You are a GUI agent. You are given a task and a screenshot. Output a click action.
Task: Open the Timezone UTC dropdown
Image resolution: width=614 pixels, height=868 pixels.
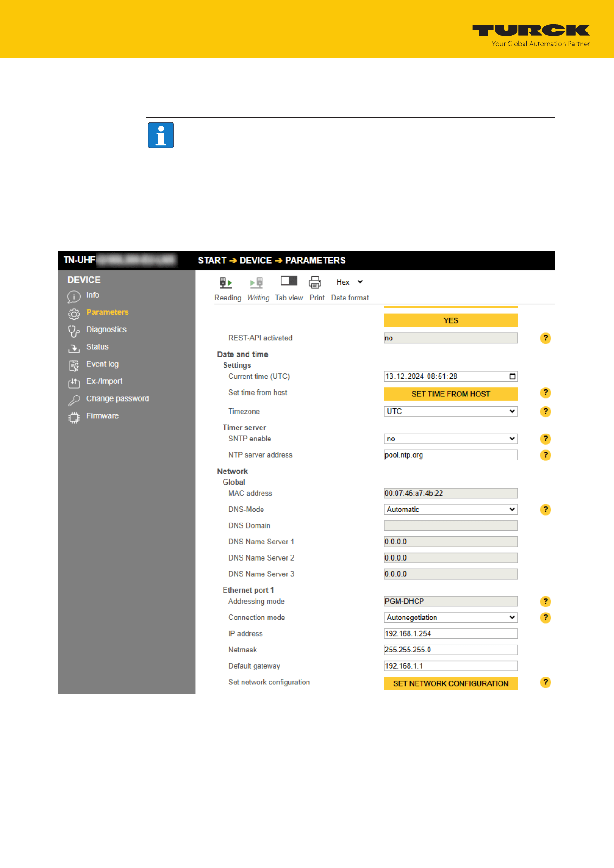[451, 411]
